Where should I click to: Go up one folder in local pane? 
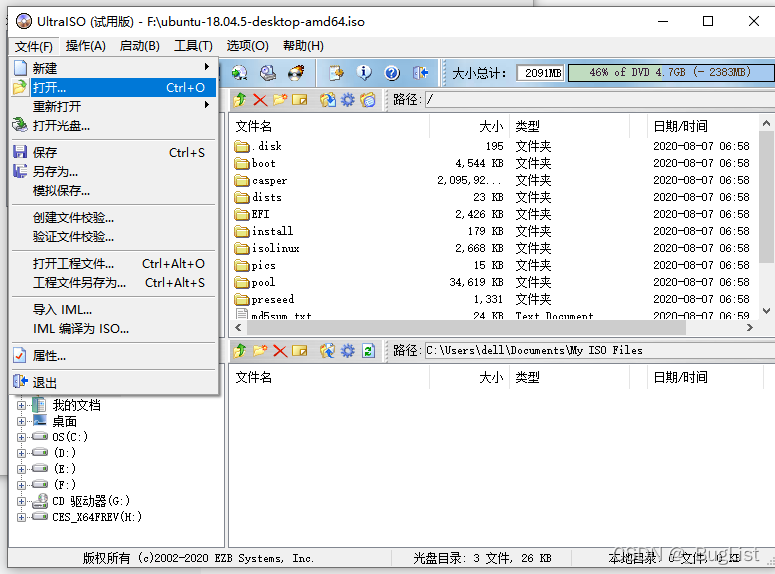point(240,351)
